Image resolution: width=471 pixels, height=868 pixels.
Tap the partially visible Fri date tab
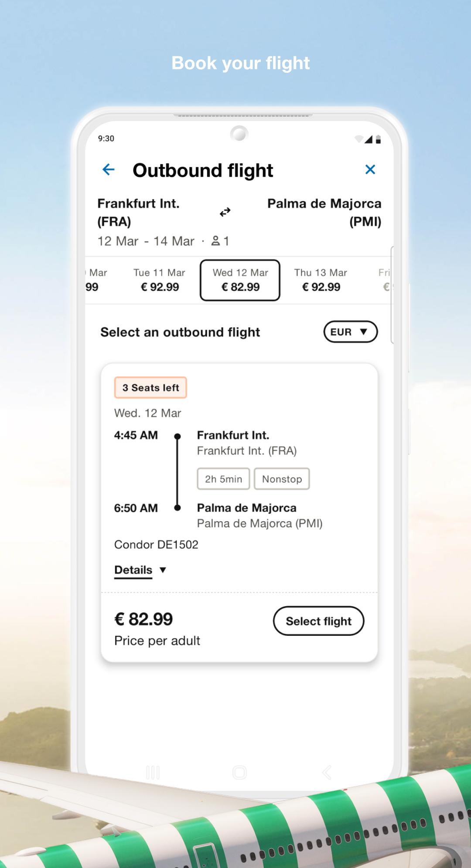tap(385, 280)
